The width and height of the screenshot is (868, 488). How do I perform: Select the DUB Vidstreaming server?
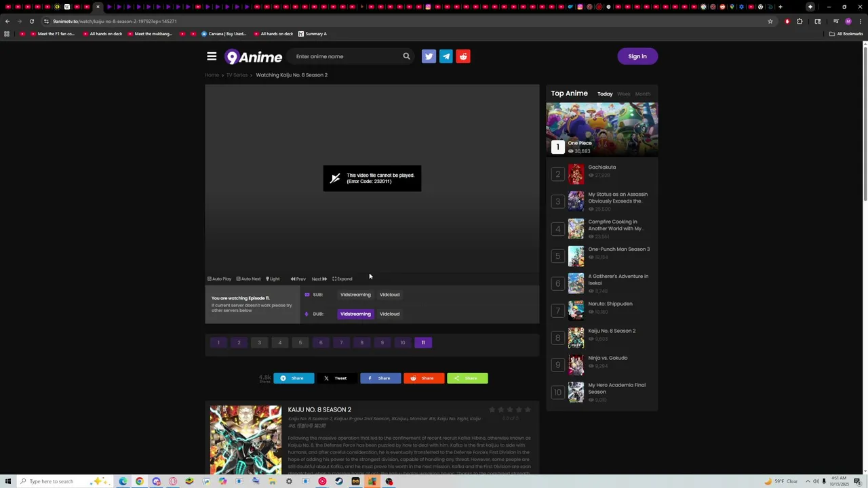click(355, 314)
